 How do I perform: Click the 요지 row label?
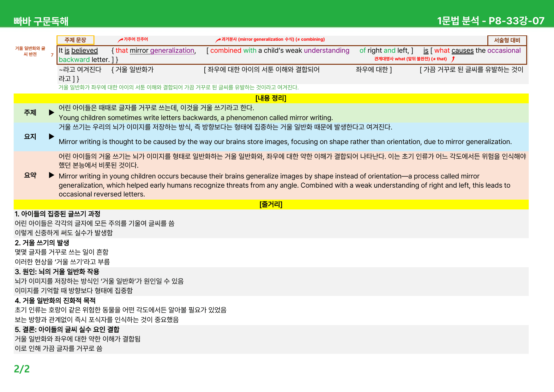click(30, 136)
